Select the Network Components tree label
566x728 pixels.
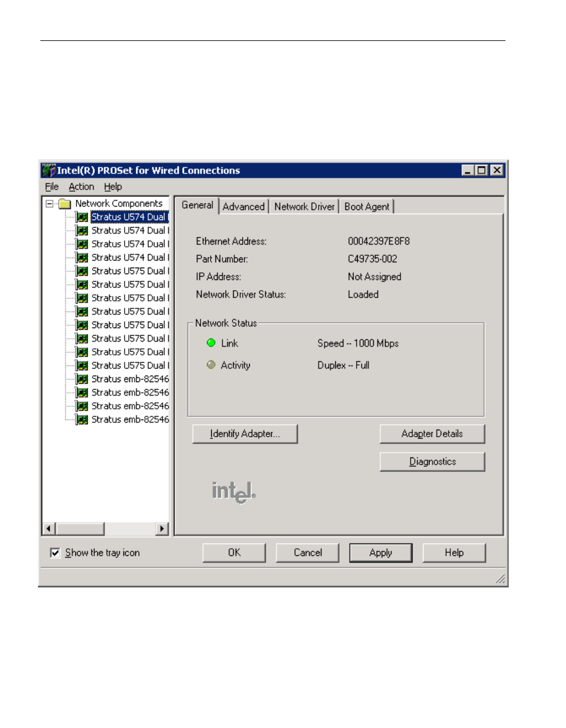(x=119, y=203)
